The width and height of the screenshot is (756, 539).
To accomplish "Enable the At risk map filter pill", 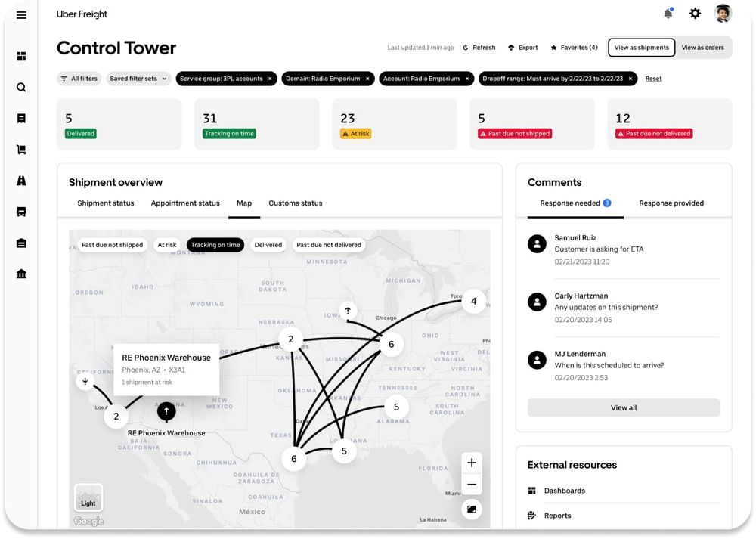I will click(167, 244).
